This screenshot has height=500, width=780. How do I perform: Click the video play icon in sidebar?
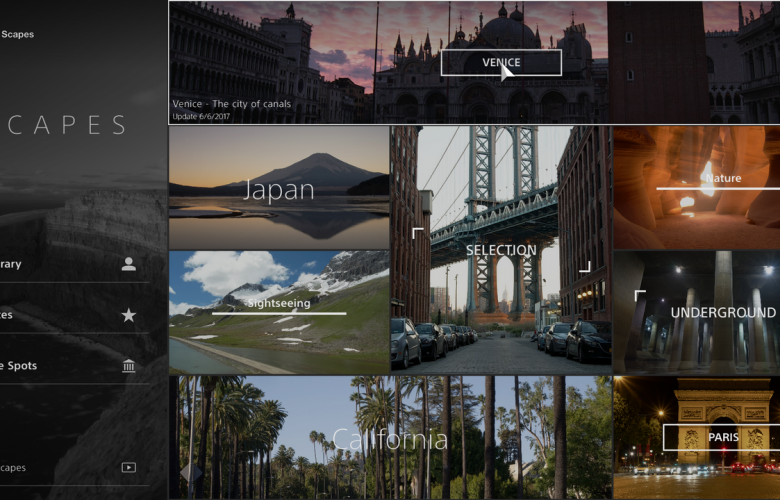128,467
